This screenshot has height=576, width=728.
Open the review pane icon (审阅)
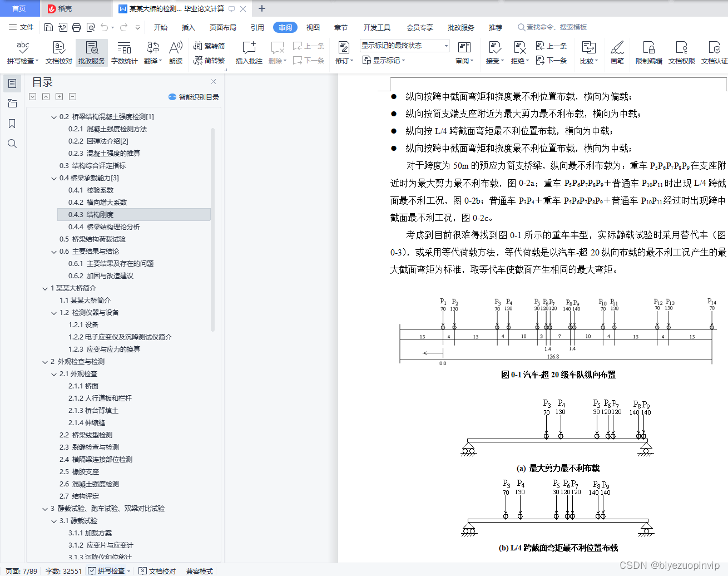tap(464, 53)
